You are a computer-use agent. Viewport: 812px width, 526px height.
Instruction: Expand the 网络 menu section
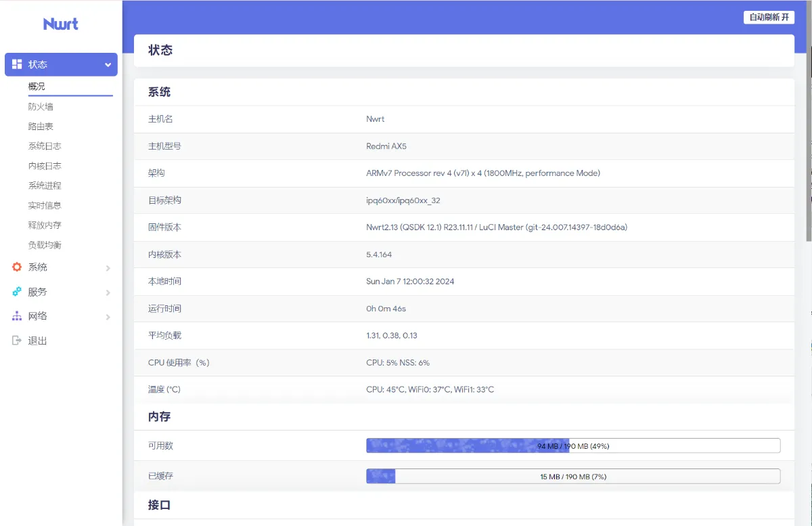tap(37, 315)
